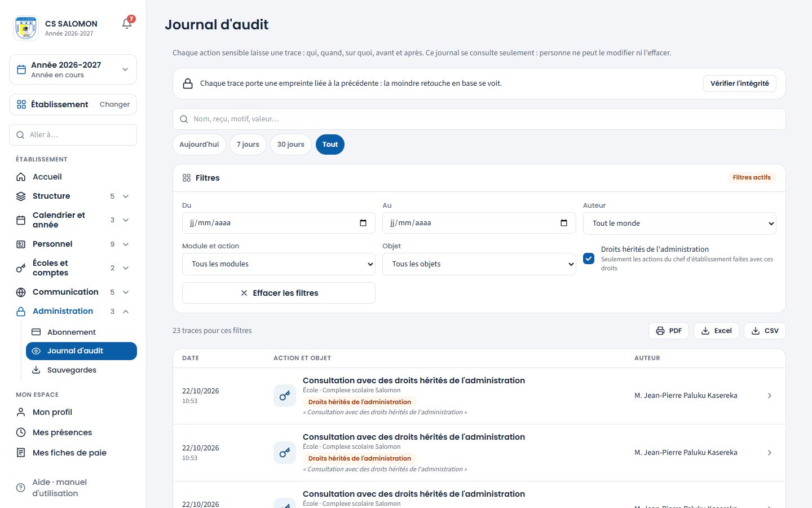Expand the Structure menu section
The width and height of the screenshot is (812, 508).
(126, 196)
